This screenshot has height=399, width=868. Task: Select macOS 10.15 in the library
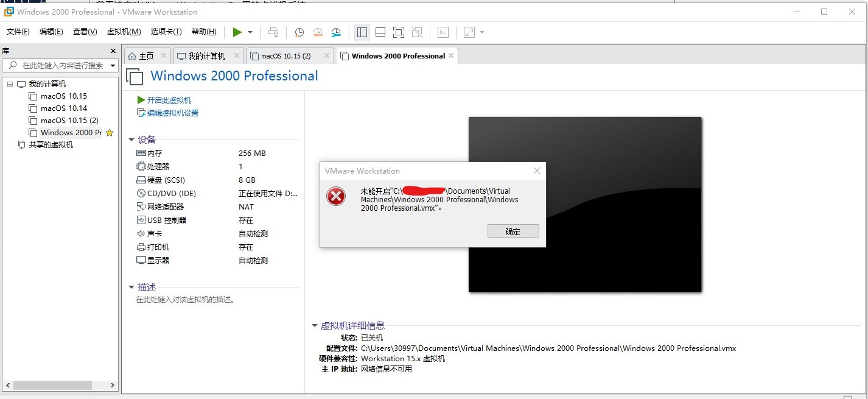pos(64,96)
